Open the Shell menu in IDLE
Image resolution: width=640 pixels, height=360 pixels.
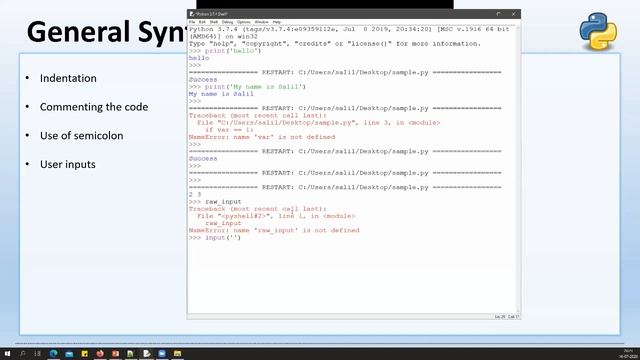214,22
